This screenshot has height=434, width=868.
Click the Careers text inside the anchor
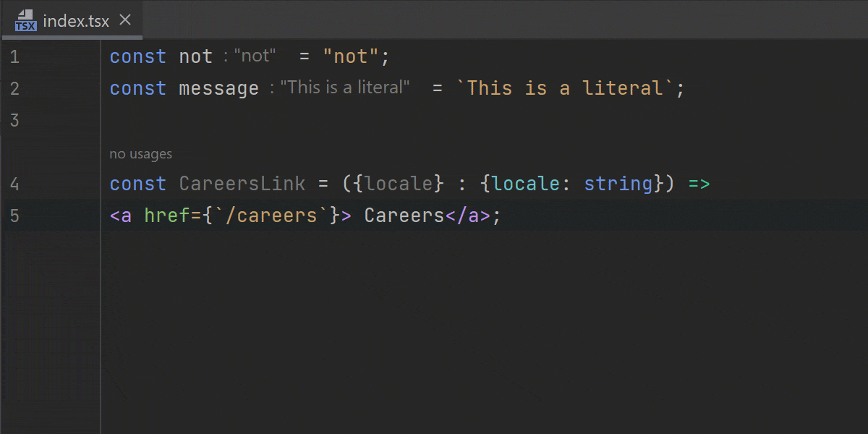pos(403,216)
